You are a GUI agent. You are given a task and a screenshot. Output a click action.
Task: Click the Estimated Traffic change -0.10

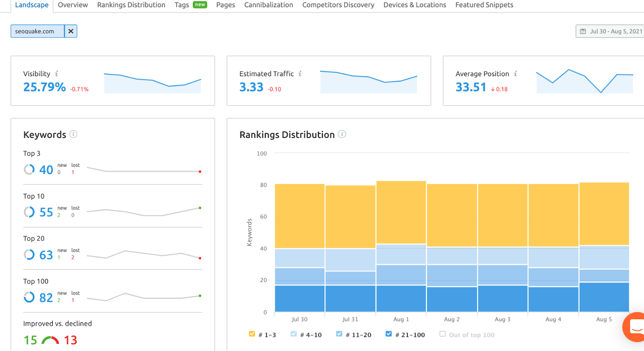click(275, 89)
